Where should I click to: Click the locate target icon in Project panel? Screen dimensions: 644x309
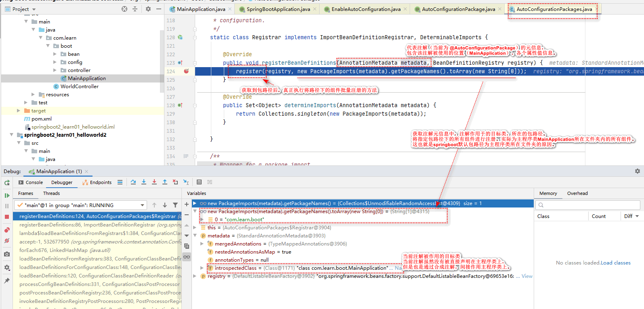[x=124, y=9]
